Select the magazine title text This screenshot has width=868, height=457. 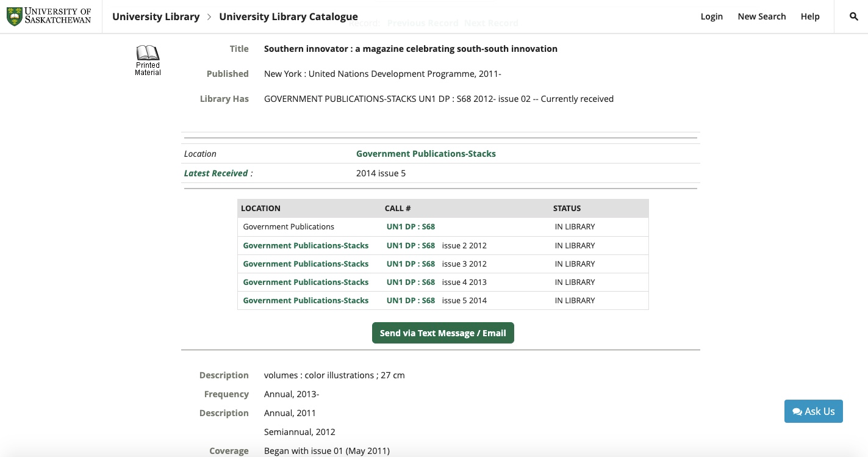pos(411,49)
